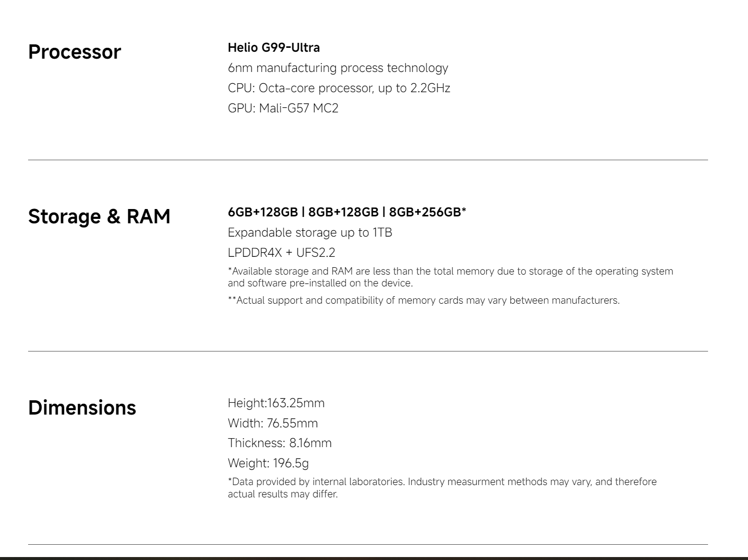Click the LPDDR4X + UFS2.2 text

click(282, 253)
